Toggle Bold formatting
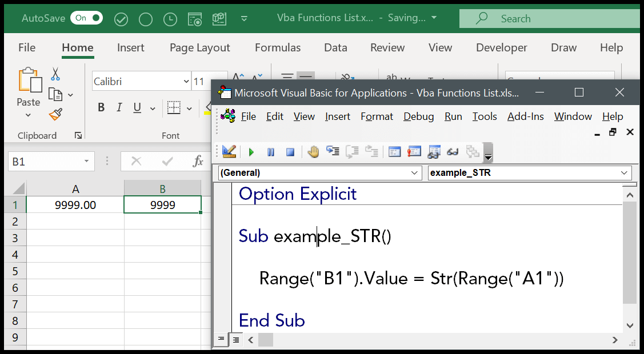The image size is (644, 354). pyautogui.click(x=101, y=107)
